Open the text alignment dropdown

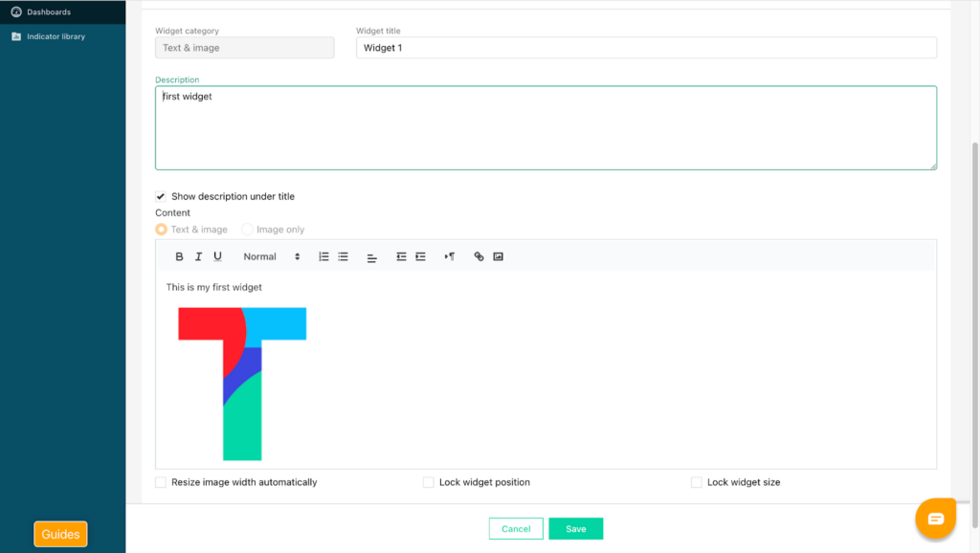click(x=372, y=257)
